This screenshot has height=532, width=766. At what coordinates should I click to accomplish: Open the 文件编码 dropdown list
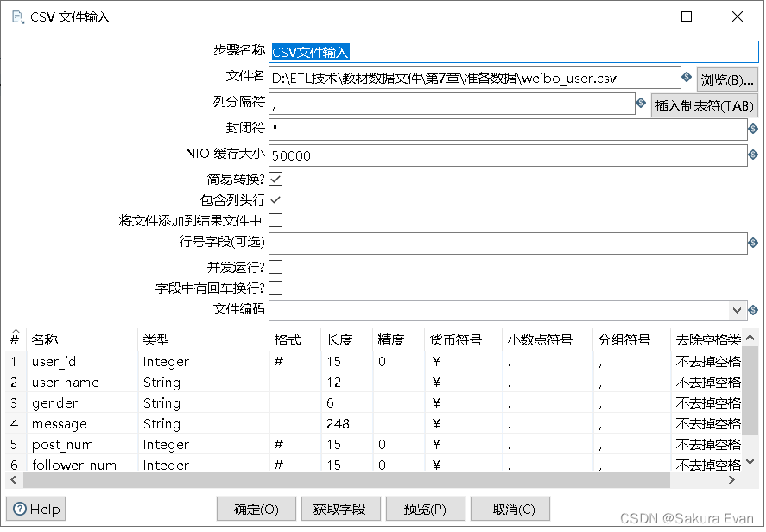(738, 310)
